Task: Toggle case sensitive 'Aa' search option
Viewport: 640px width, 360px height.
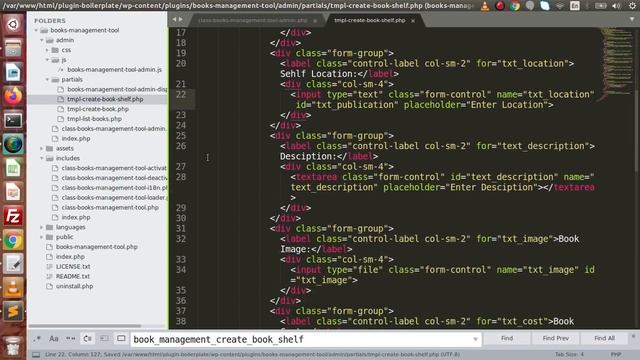Action: coord(54,338)
